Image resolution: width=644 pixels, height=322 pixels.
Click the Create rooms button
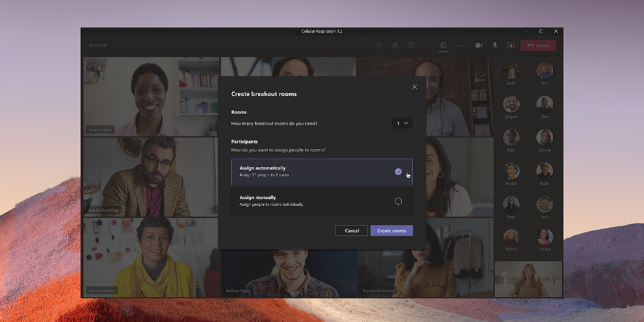coord(392,231)
